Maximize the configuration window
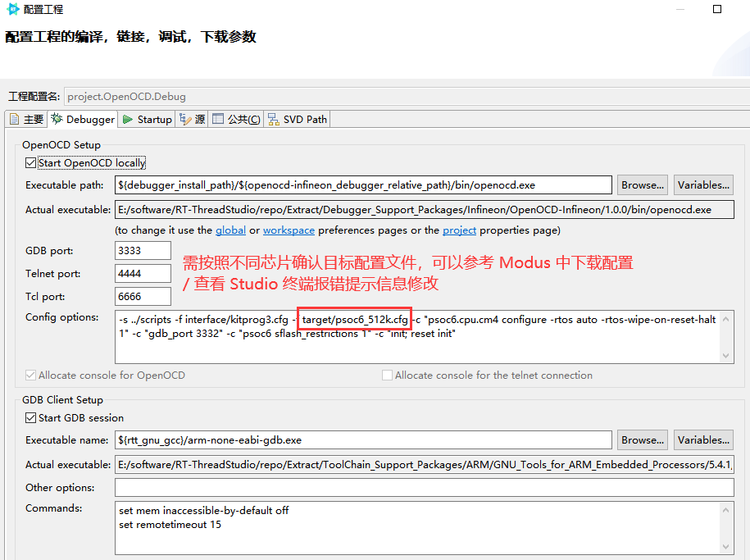 [x=717, y=9]
